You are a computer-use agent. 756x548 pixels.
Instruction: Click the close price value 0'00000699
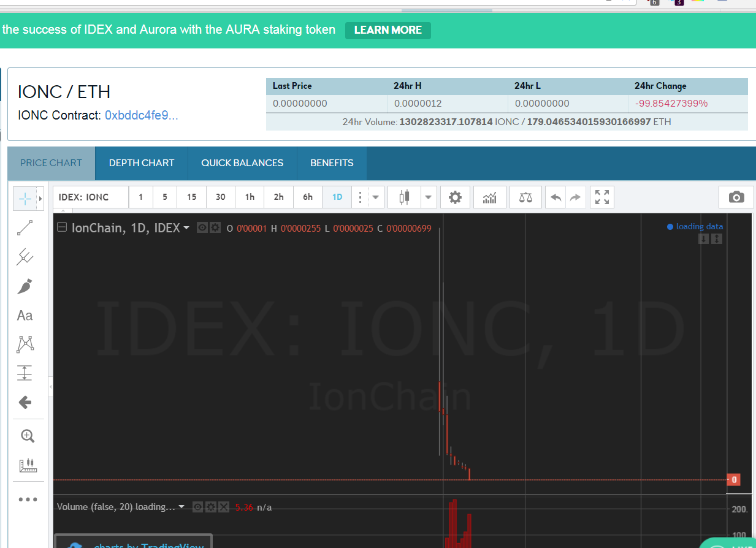click(408, 229)
